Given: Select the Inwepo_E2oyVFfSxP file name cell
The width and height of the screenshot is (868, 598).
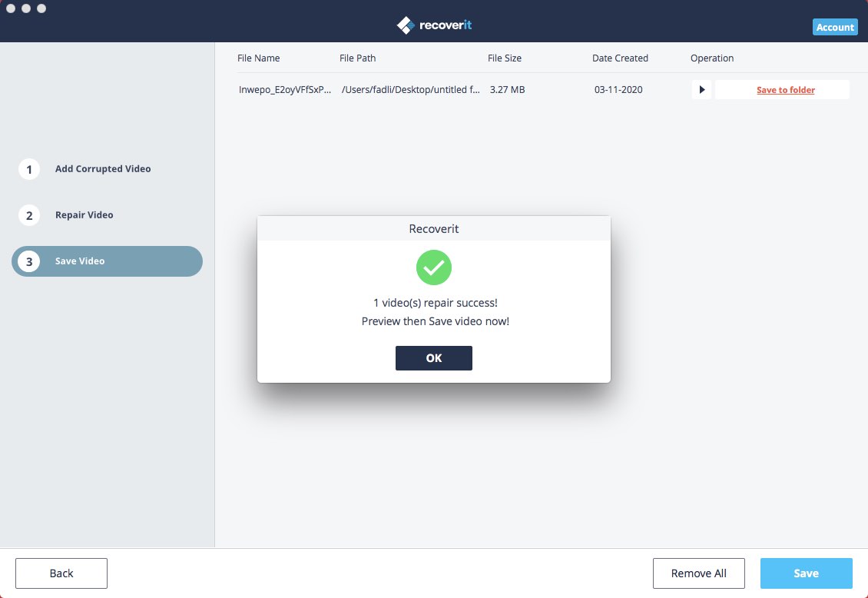Looking at the screenshot, I should click(x=285, y=90).
